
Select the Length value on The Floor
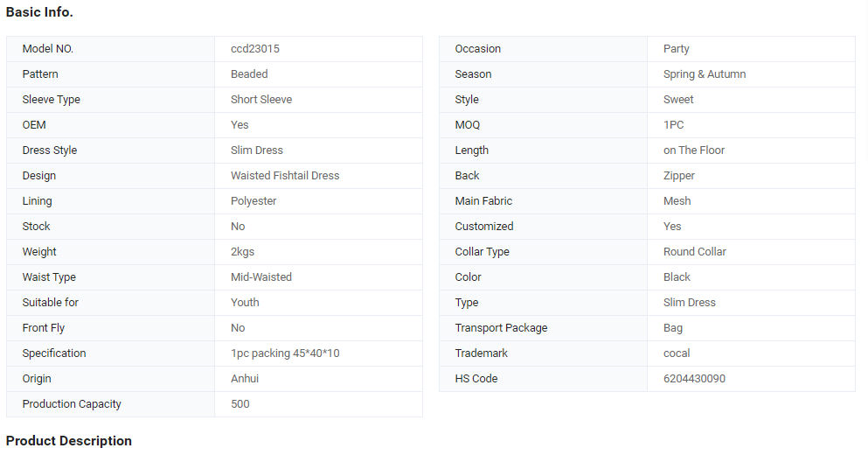pos(694,150)
